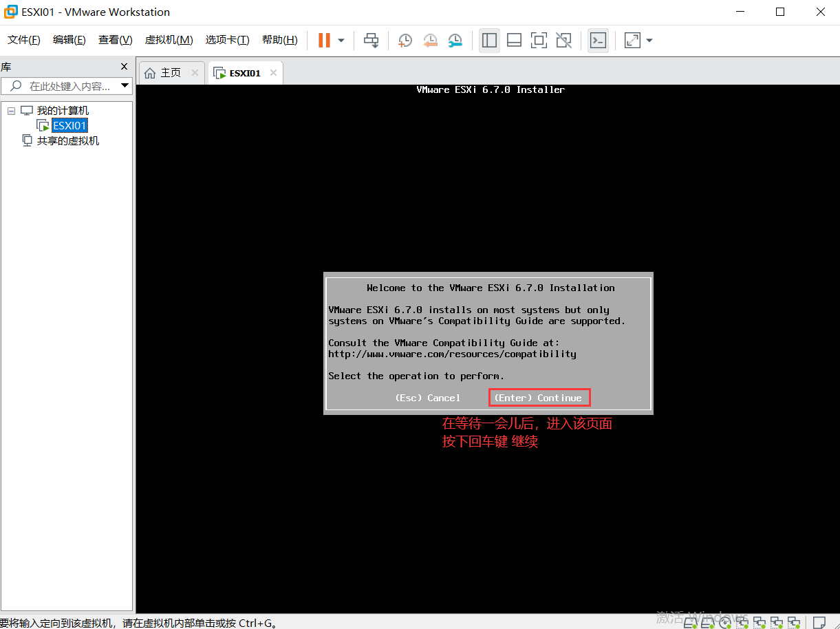Open the 文件(F) menu
This screenshot has width=840, height=629.
coord(24,40)
